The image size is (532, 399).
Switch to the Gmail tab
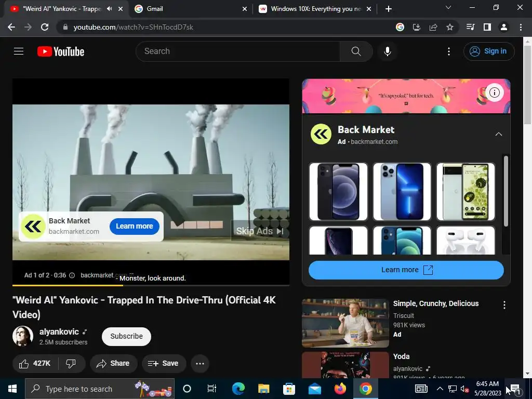tap(191, 9)
